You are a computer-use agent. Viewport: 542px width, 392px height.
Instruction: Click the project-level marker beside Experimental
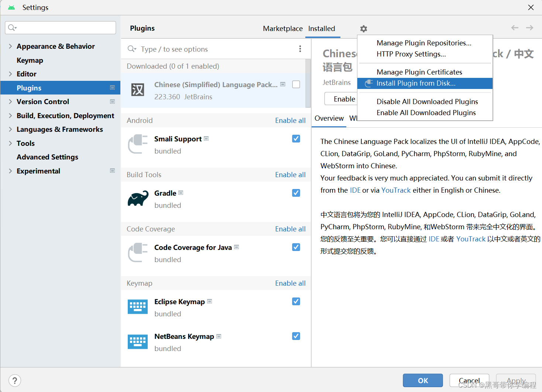113,171
